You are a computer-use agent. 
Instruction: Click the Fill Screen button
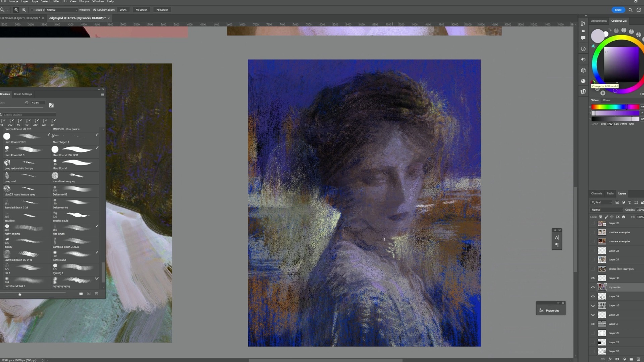point(162,10)
